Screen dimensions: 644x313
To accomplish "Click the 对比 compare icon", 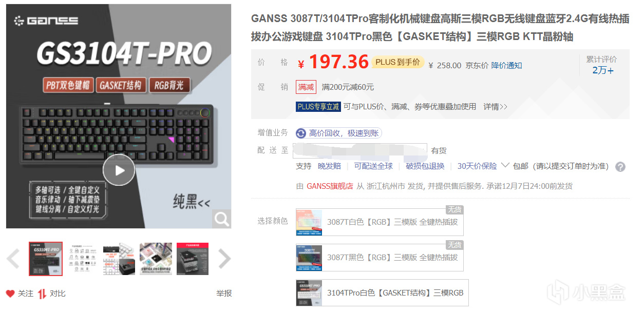I will pyautogui.click(x=42, y=294).
